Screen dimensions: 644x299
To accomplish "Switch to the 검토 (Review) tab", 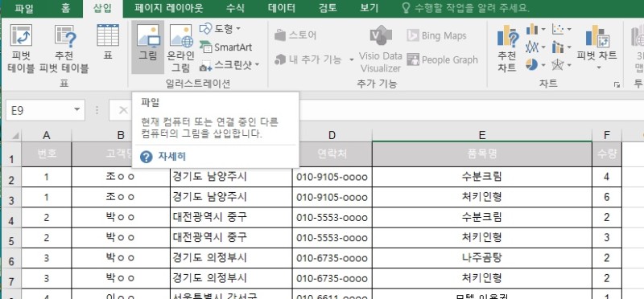I will [x=328, y=9].
